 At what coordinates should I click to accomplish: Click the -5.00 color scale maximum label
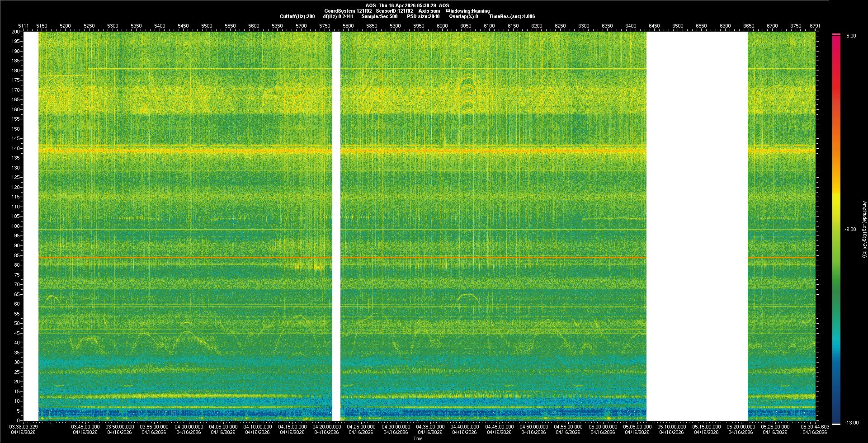pos(850,36)
